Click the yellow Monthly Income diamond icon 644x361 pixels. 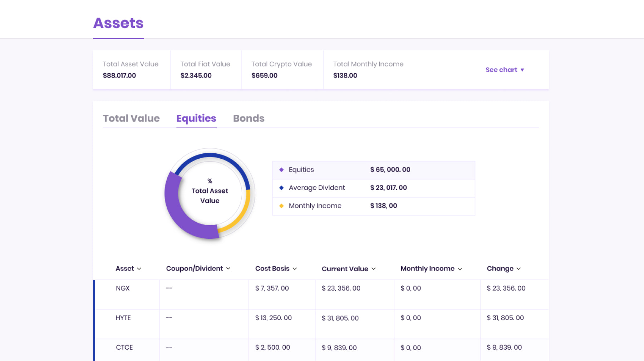281,206
